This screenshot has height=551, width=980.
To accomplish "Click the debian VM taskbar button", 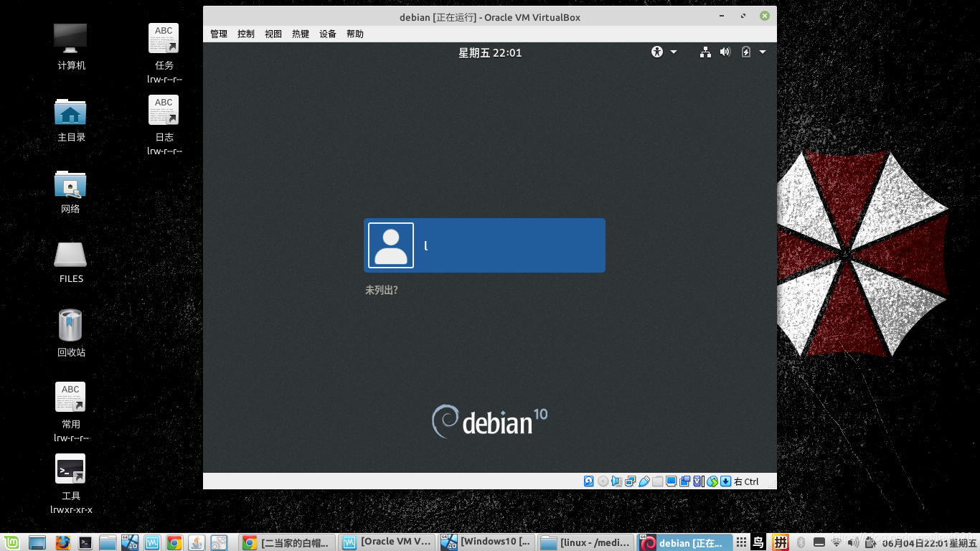I will click(684, 543).
